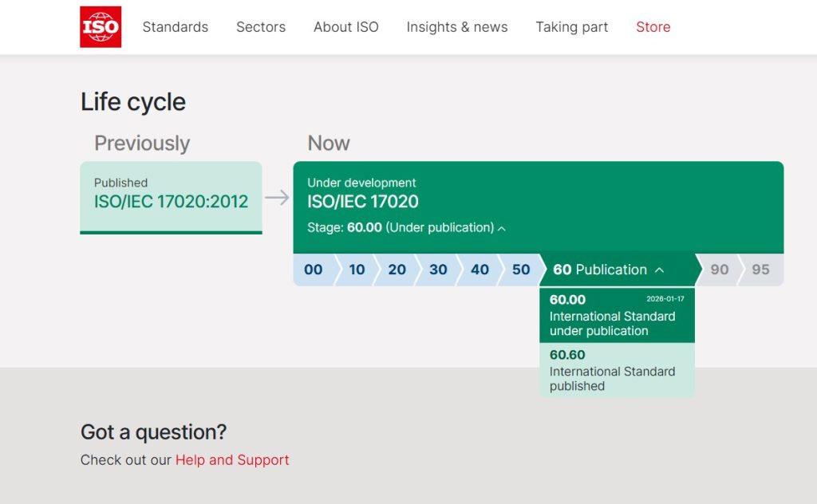Screen dimensions: 817x504
Task: Open the ISO/IEC 17020:2012 published standard
Action: pyautogui.click(x=171, y=202)
